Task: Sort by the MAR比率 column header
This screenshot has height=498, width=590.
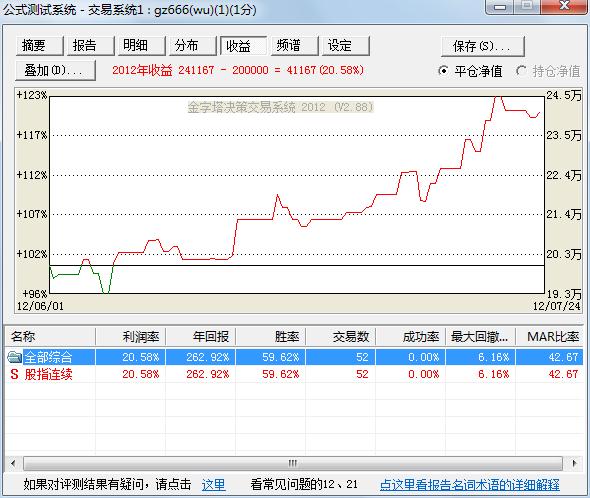Action: point(550,337)
